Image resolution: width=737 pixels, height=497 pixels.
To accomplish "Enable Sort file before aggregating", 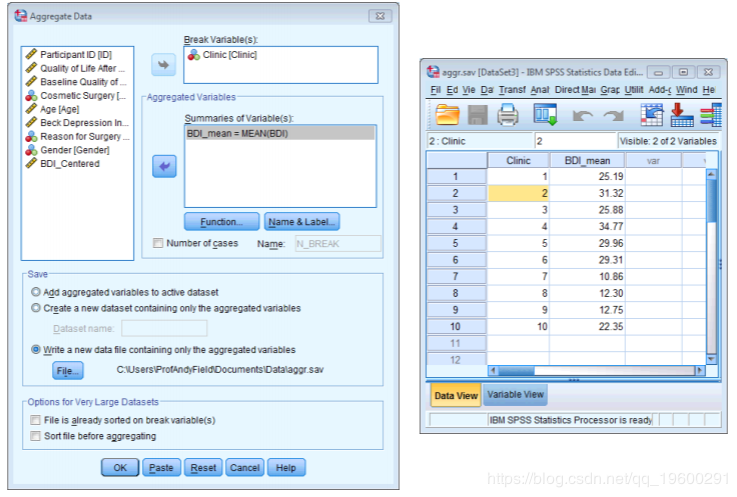I will (x=35, y=436).
